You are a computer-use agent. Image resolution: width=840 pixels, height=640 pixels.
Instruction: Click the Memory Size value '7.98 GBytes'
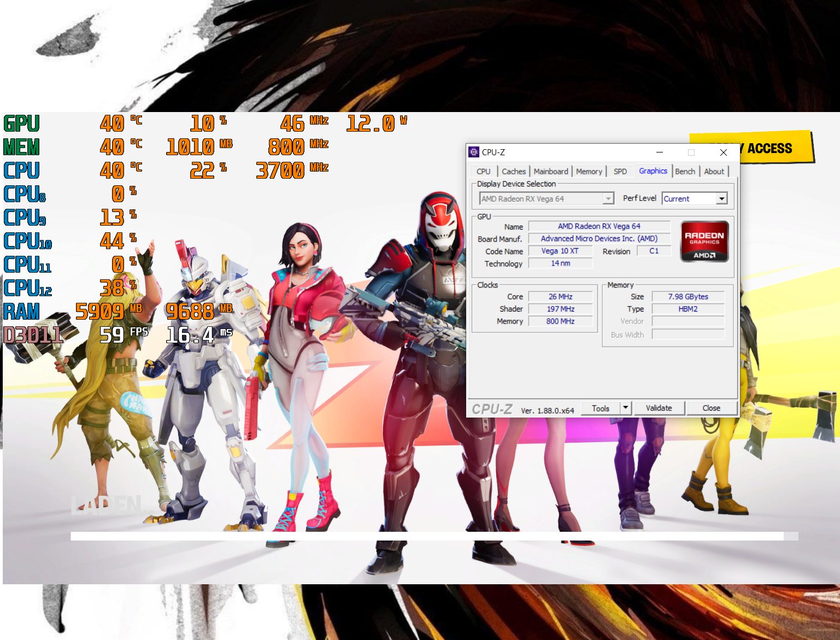pos(688,297)
